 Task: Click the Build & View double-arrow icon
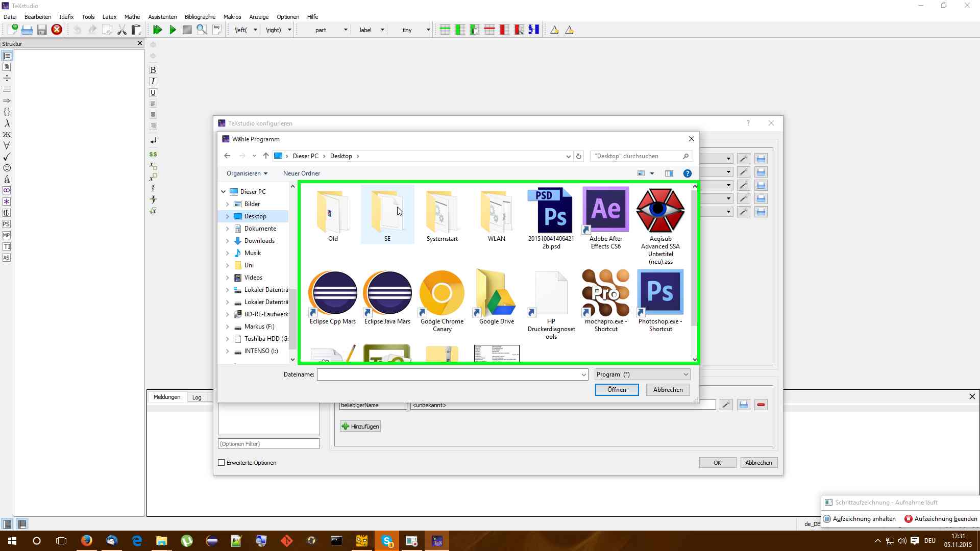pyautogui.click(x=158, y=30)
